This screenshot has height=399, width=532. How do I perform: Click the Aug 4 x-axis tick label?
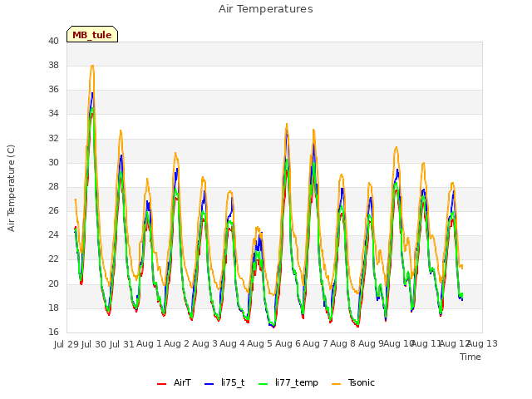pyautogui.click(x=233, y=343)
